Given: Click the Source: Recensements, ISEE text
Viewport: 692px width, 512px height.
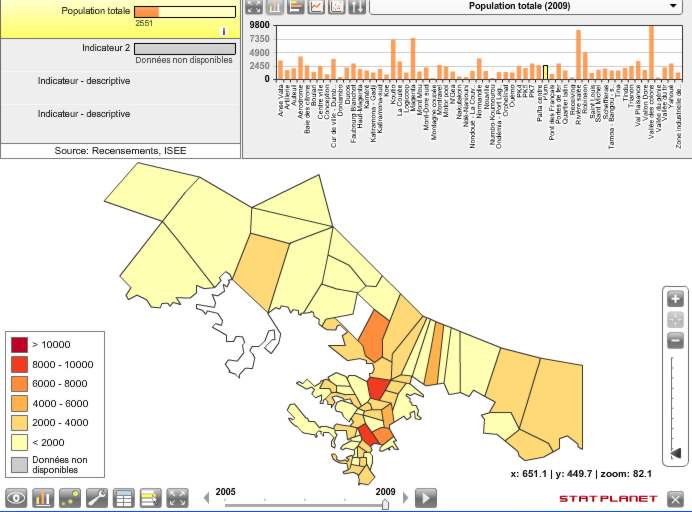Looking at the screenshot, I should coord(120,151).
